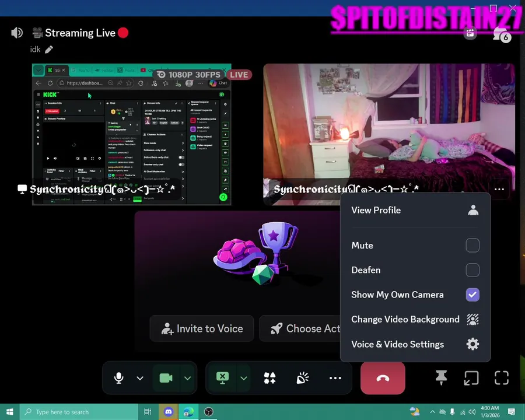The height and width of the screenshot is (420, 525).
Task: Select Show My Own Camera menu entry
Action: 415,295
